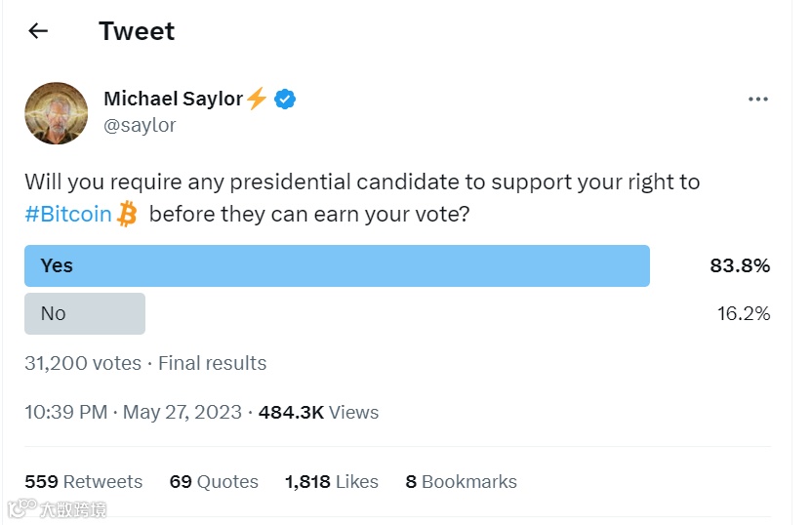
Task: Open Michael Saylor's profile picture
Action: [x=57, y=112]
